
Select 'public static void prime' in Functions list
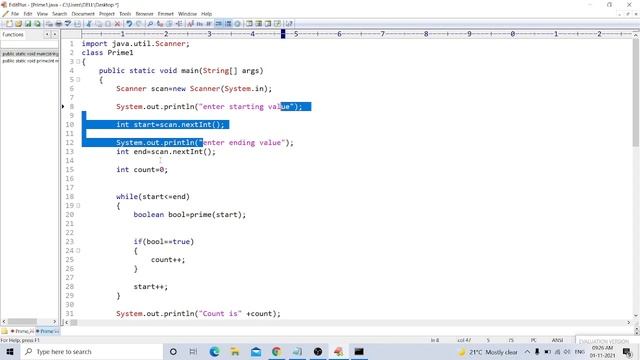click(30, 61)
